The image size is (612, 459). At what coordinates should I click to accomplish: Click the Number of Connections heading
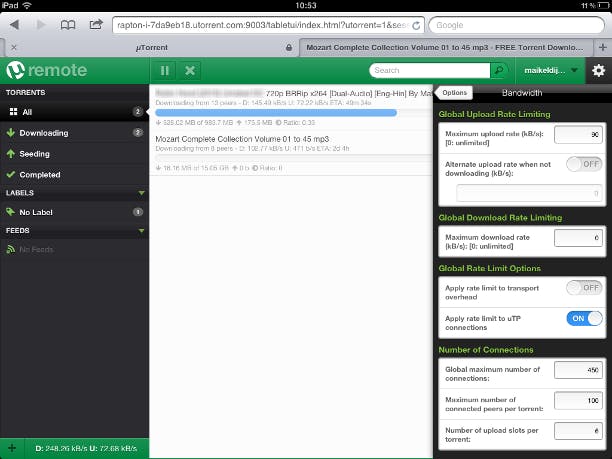click(x=486, y=350)
